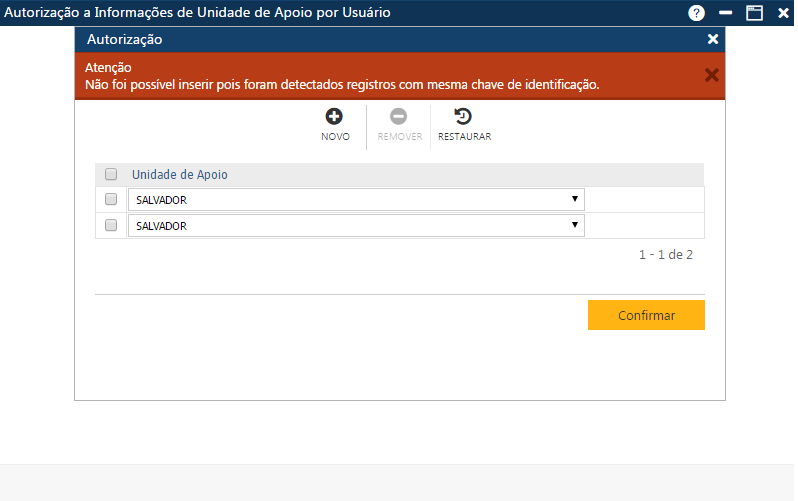
Task: Open the help question mark icon
Action: click(697, 13)
